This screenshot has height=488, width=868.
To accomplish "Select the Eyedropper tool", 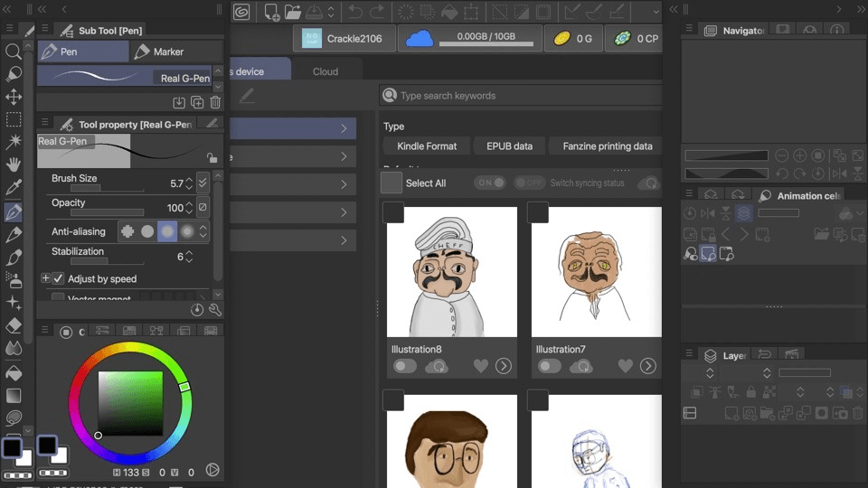I will 14,187.
